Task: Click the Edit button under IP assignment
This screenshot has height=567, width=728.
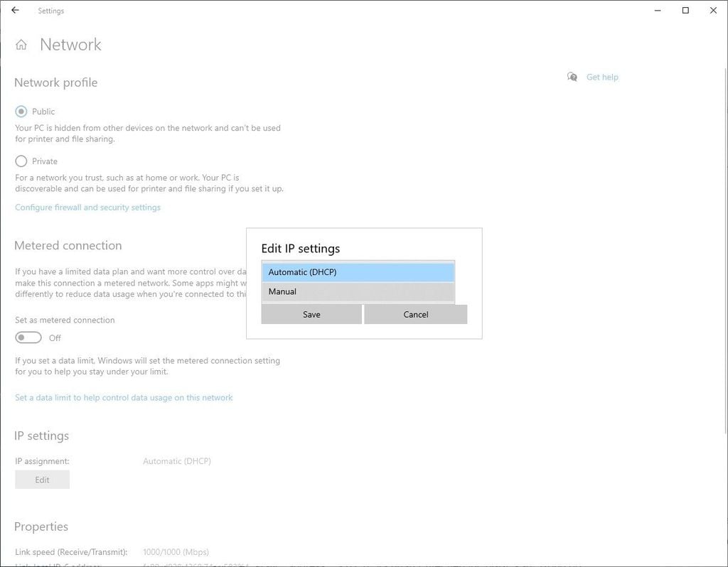Action: coord(42,480)
